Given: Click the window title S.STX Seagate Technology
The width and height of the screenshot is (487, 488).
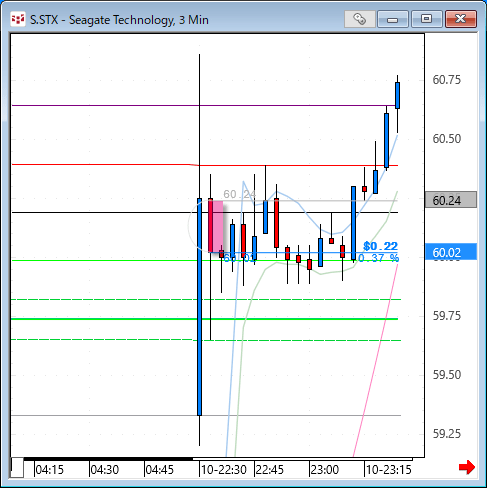Looking at the screenshot, I should (x=119, y=20).
